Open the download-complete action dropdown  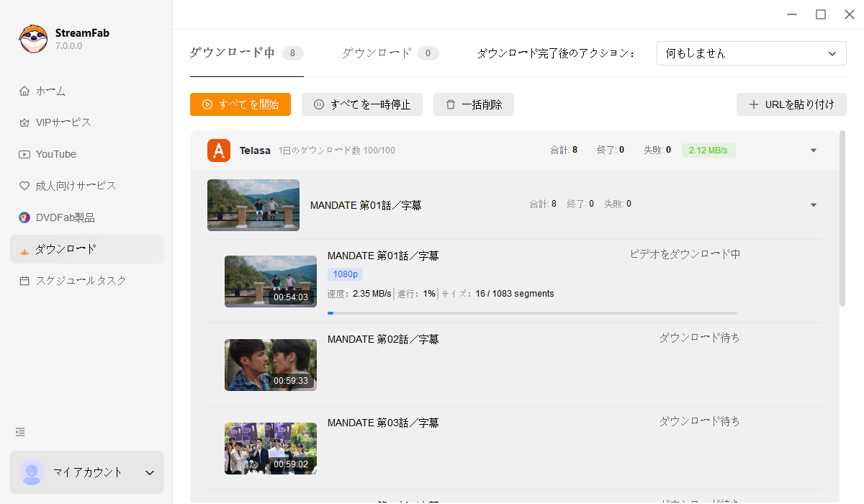coord(751,53)
